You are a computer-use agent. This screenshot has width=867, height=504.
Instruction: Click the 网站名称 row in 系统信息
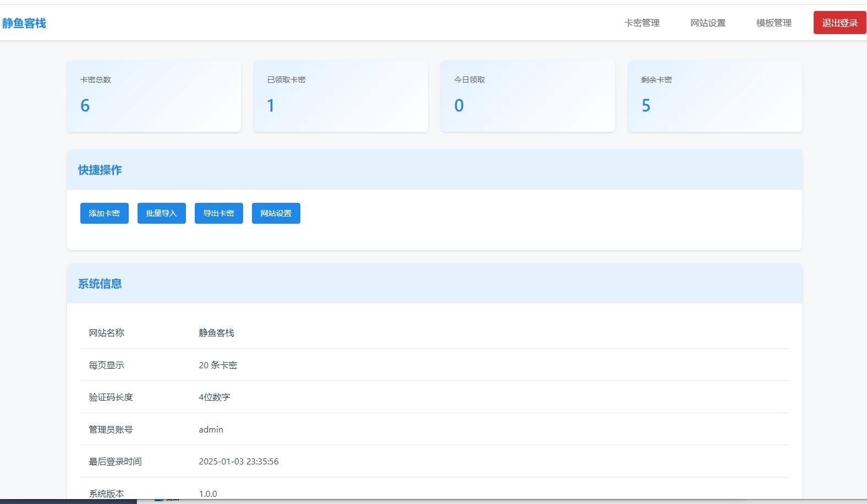coord(434,333)
